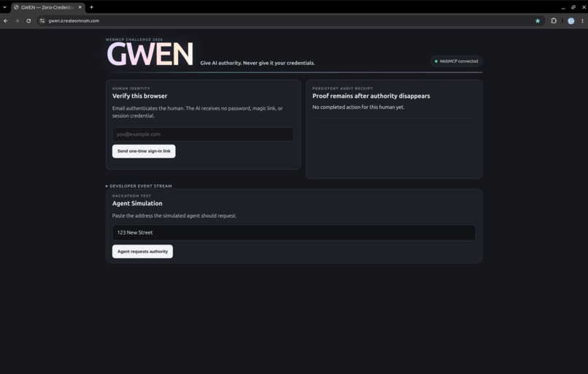The image size is (588, 374).
Task: Click the 123 New Street address field
Action: [x=294, y=233]
